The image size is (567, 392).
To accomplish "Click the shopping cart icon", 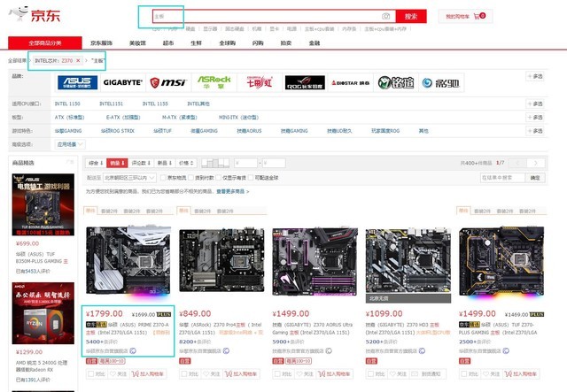I will point(477,16).
